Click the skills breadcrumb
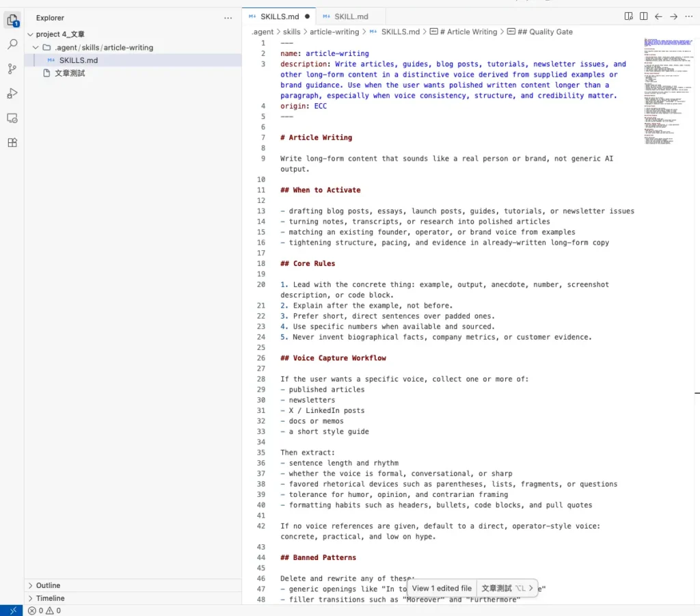This screenshot has height=616, width=700. click(291, 31)
